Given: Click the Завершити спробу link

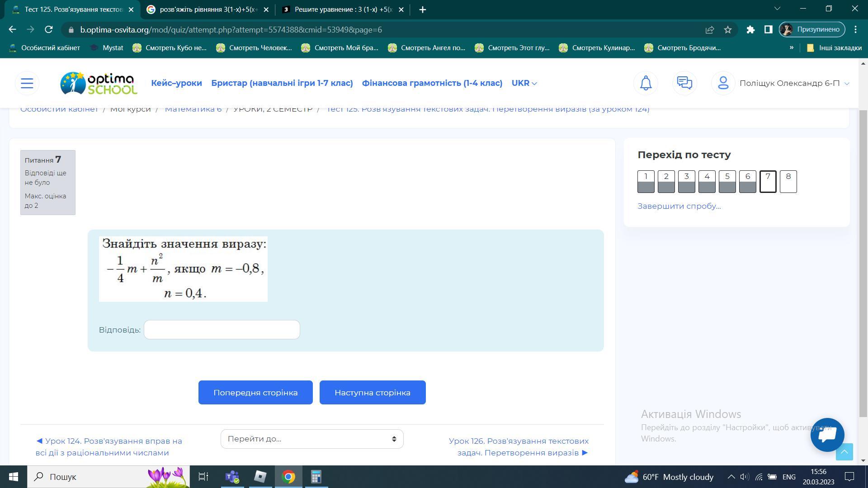Looking at the screenshot, I should point(679,206).
